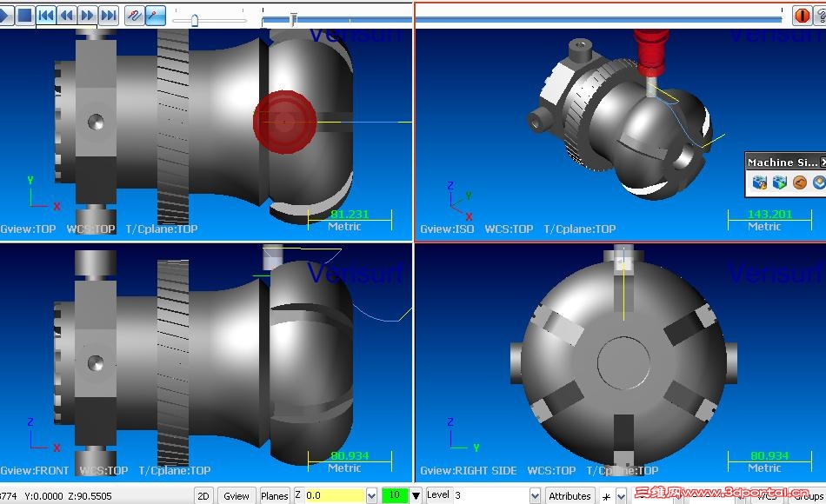Viewport: 826px width, 504px height.
Task: Toggle the trace mode toolpath icon
Action: click(135, 16)
